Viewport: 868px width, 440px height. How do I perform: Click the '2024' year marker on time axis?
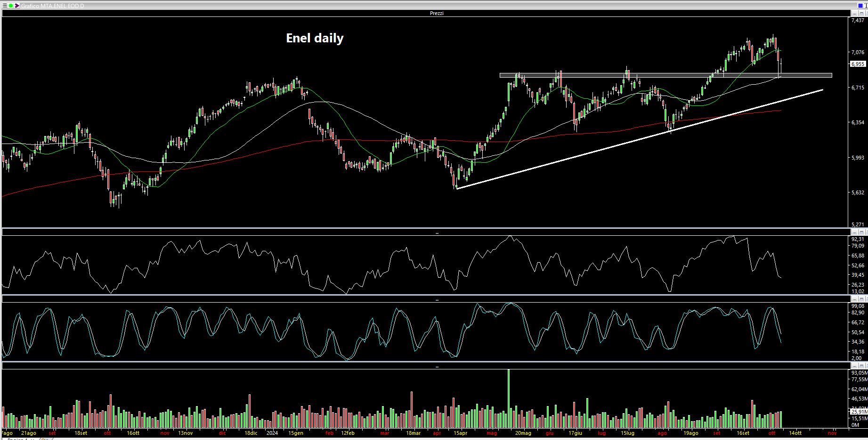(x=272, y=433)
